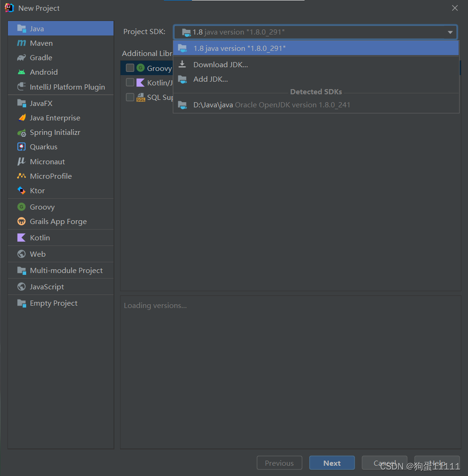Click the Web globe icon
468x476 pixels.
(21, 254)
